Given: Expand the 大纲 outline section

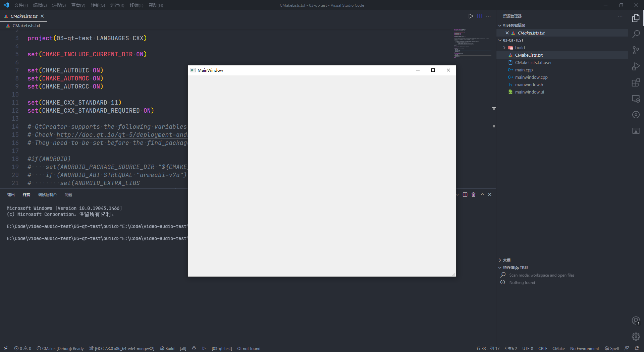Looking at the screenshot, I should tap(506, 260).
